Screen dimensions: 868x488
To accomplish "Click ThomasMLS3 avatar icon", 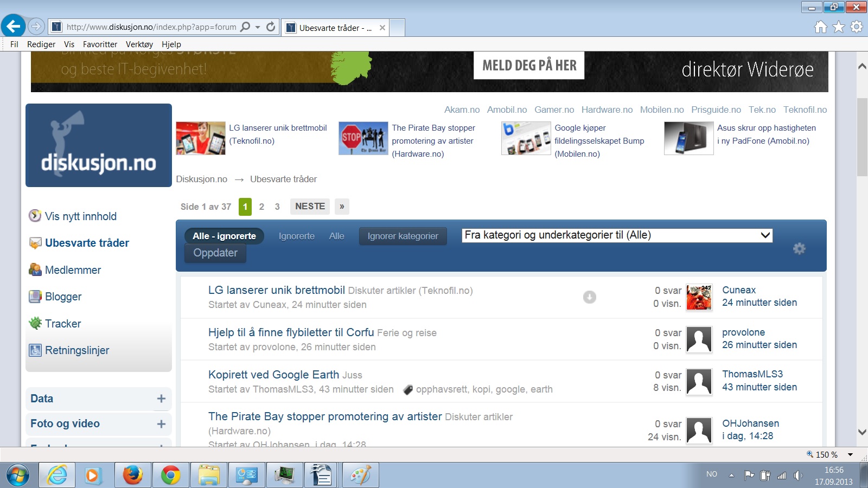I will click(699, 381).
